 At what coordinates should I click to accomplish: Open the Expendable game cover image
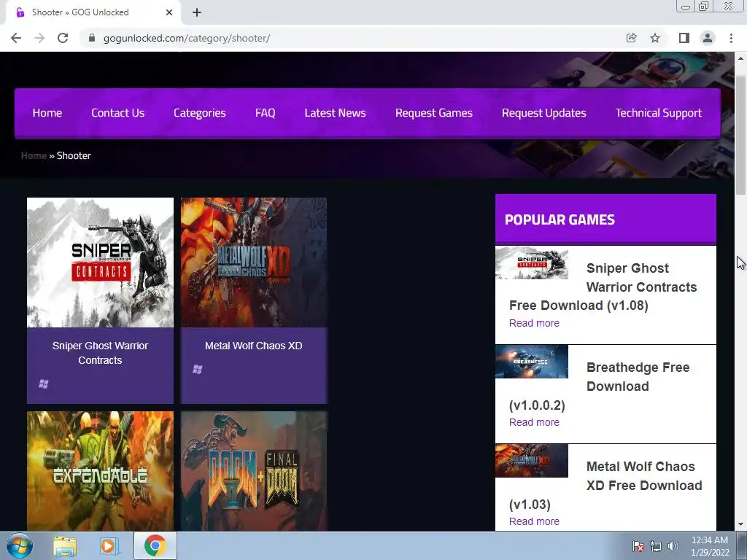point(100,471)
